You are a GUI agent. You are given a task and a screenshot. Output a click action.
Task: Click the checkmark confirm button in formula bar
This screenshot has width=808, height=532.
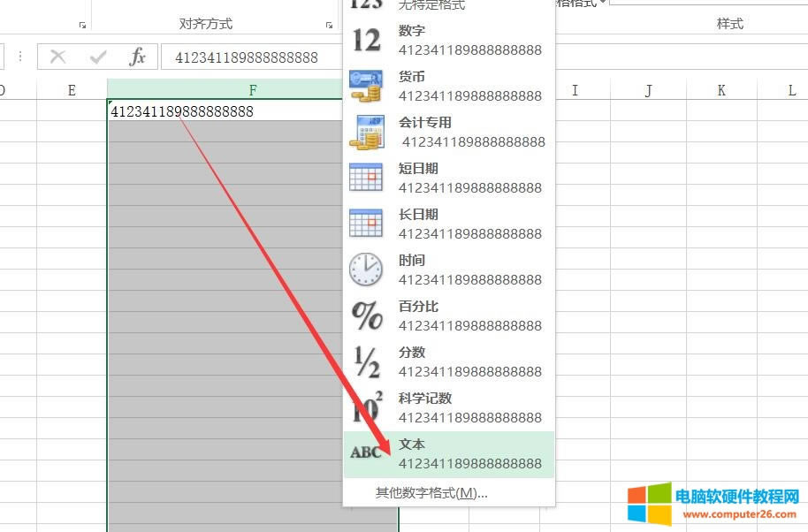click(x=97, y=57)
